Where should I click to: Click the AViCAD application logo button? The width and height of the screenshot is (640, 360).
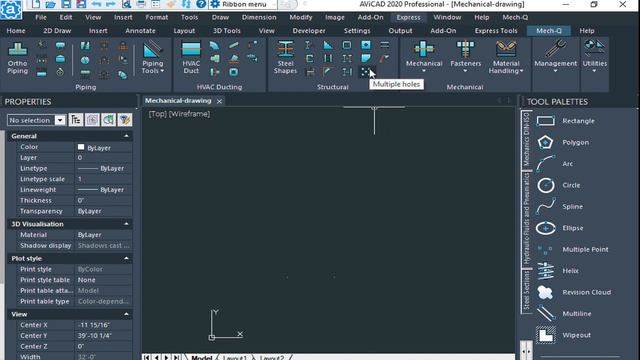tap(11, 10)
